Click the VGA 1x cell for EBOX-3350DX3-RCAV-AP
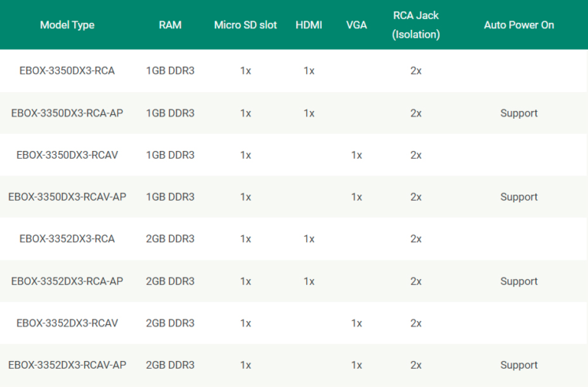This screenshot has width=588, height=387. coord(356,197)
